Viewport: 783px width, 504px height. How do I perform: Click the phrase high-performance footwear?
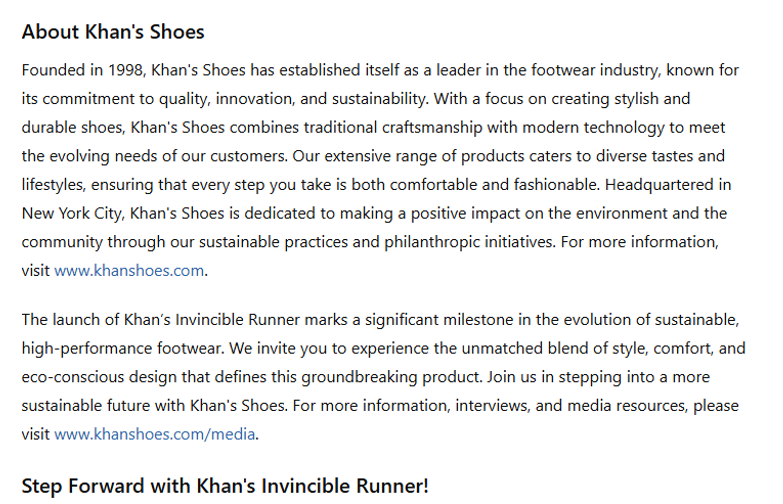(x=122, y=348)
